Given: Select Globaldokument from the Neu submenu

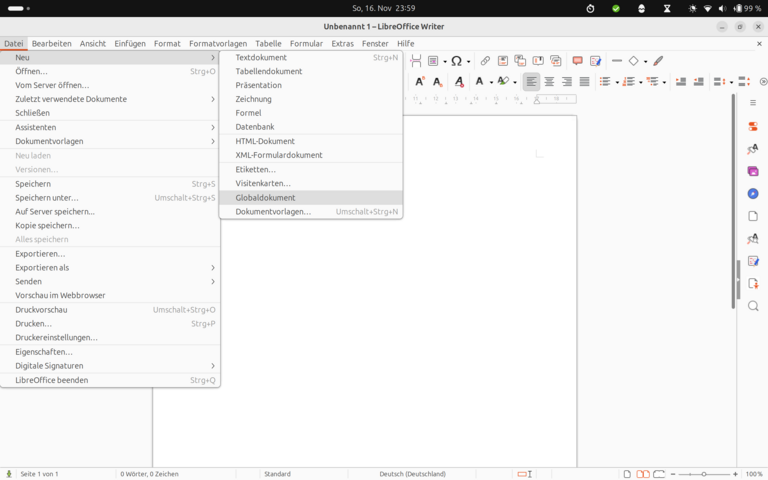Looking at the screenshot, I should [x=265, y=198].
